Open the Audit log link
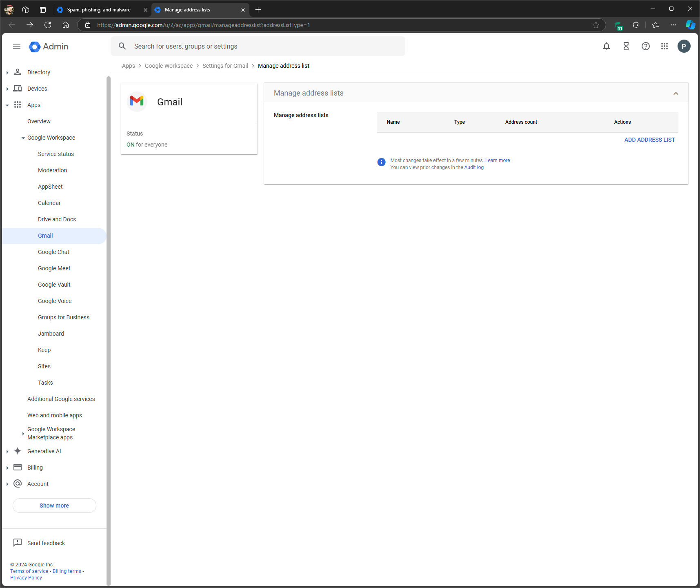The height and width of the screenshot is (588, 700). 474,167
